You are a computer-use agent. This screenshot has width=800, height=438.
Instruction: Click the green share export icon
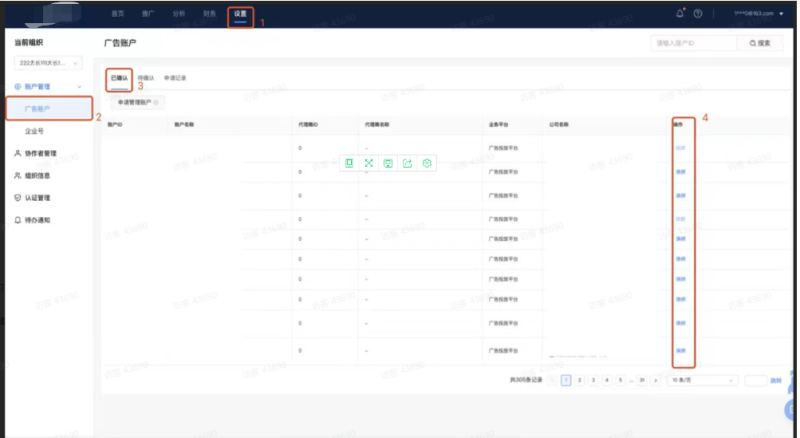(x=407, y=162)
